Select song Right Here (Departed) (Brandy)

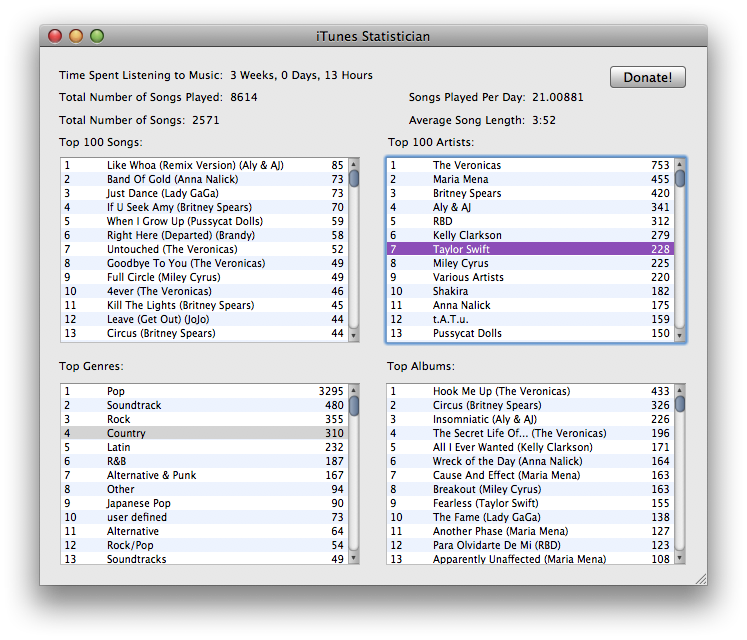(x=205, y=235)
